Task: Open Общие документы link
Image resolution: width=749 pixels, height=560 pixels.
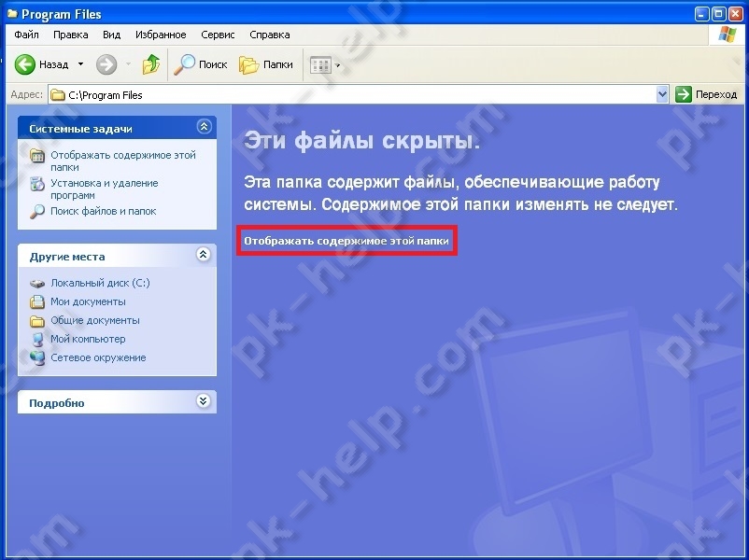Action: (x=95, y=320)
